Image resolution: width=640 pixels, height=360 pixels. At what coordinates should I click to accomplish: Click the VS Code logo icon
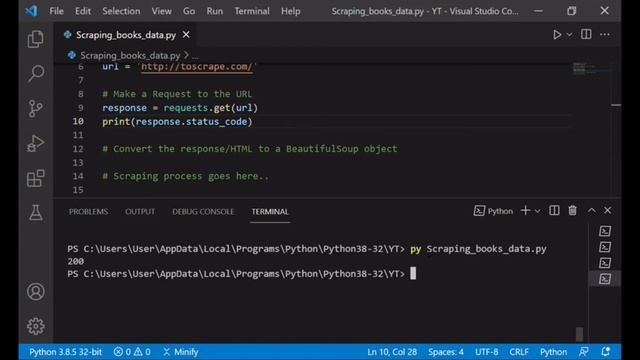[x=31, y=11]
